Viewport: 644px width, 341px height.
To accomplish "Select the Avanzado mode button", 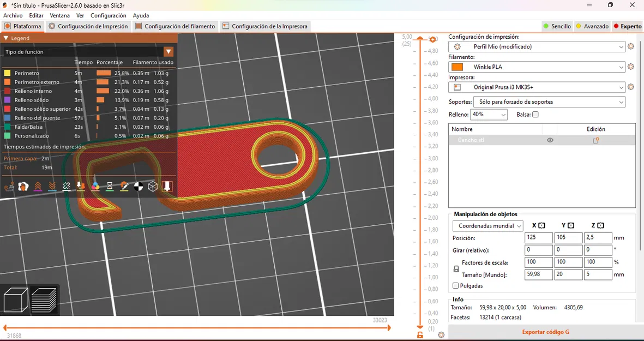I will pos(592,26).
